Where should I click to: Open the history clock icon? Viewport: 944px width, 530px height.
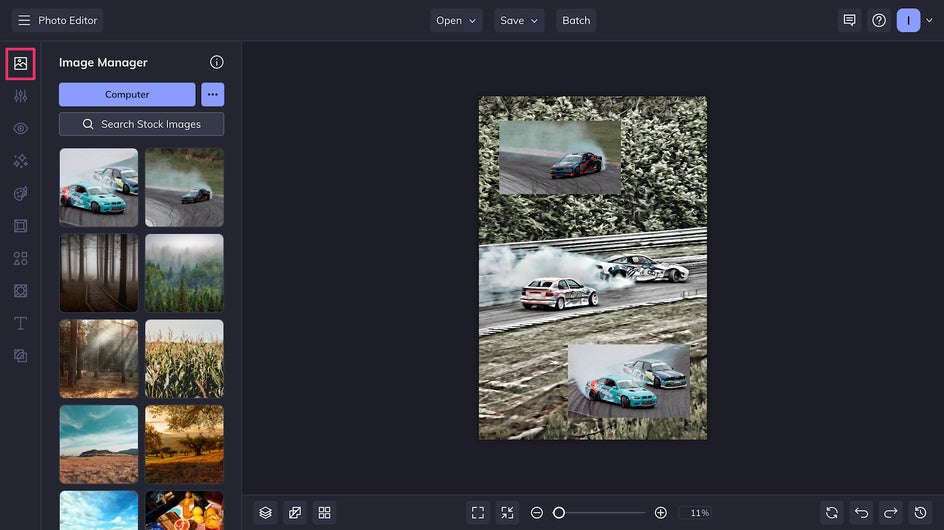921,513
